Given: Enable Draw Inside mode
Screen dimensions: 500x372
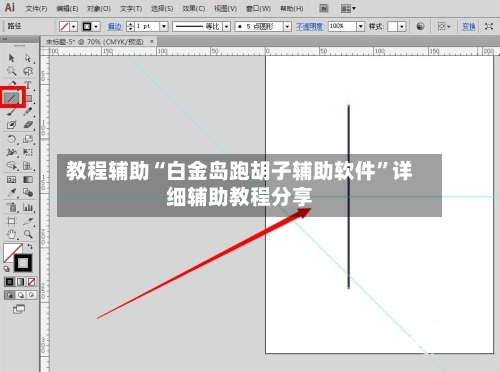Looking at the screenshot, I should (x=32, y=295).
